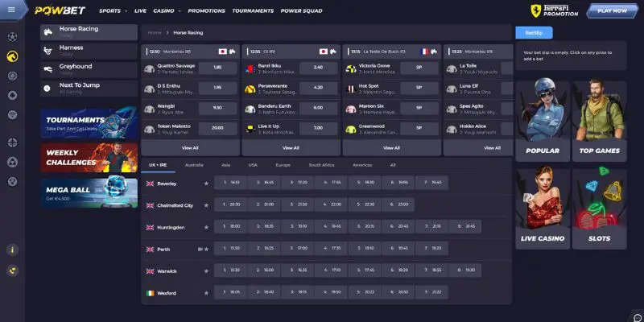
Task: Favorite Huntingdon with its star
Action: (x=206, y=228)
